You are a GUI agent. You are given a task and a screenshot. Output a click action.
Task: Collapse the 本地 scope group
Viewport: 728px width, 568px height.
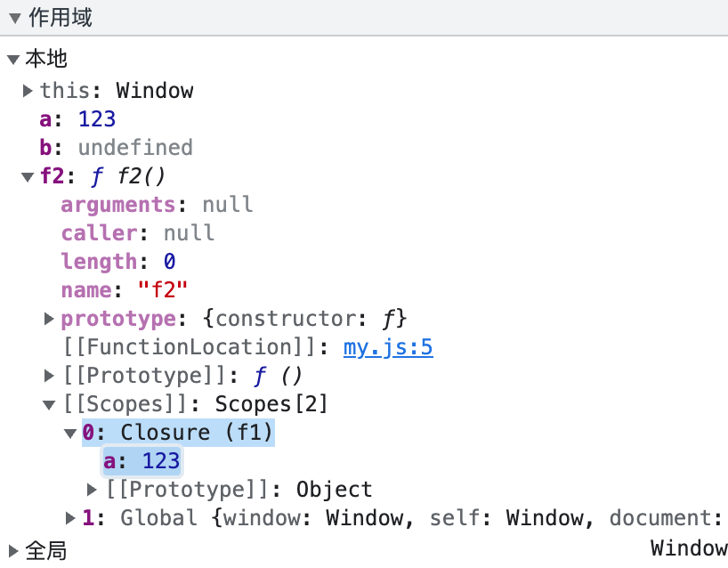pos(12,60)
